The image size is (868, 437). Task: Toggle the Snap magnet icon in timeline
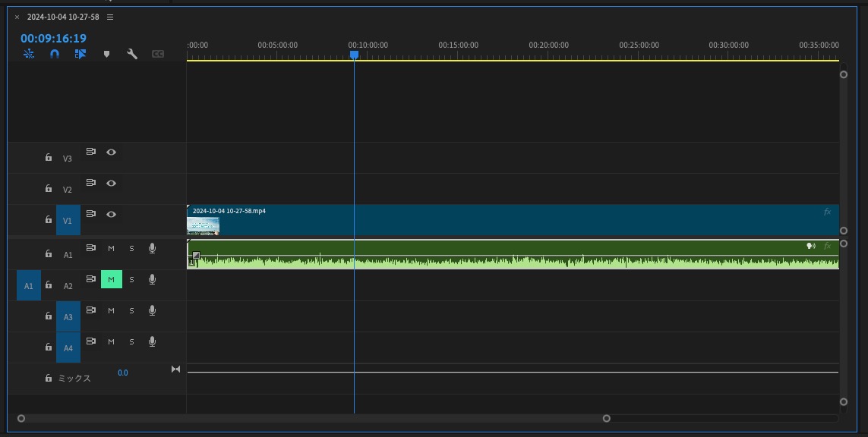click(54, 54)
